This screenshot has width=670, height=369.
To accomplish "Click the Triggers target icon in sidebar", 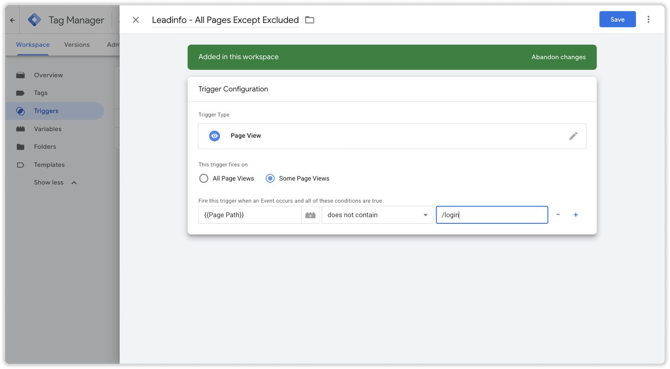I will click(21, 111).
